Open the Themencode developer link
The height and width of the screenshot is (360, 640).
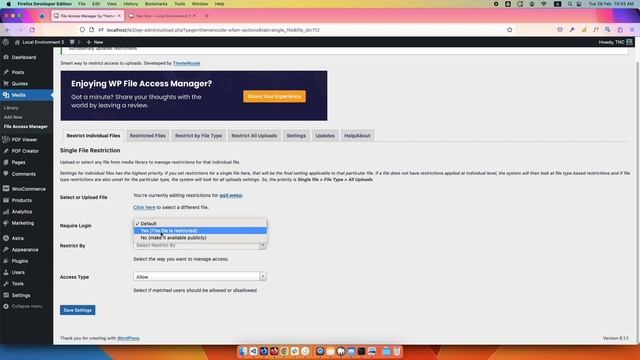(x=187, y=63)
